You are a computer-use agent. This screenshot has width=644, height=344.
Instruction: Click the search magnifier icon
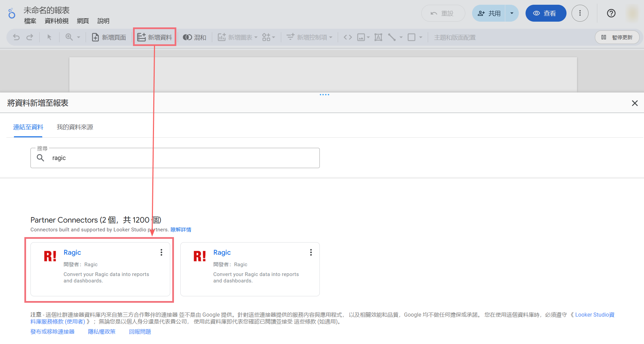pyautogui.click(x=41, y=158)
